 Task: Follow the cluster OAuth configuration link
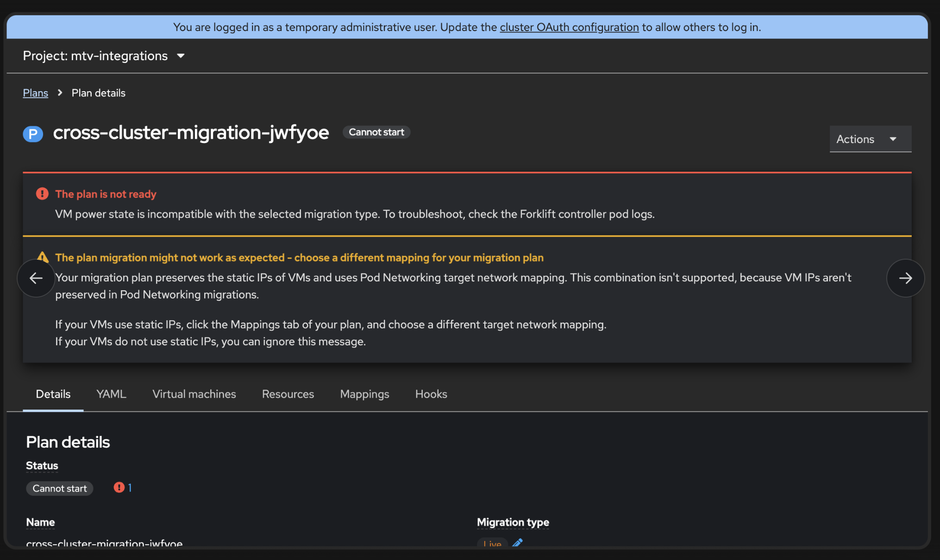pos(569,27)
